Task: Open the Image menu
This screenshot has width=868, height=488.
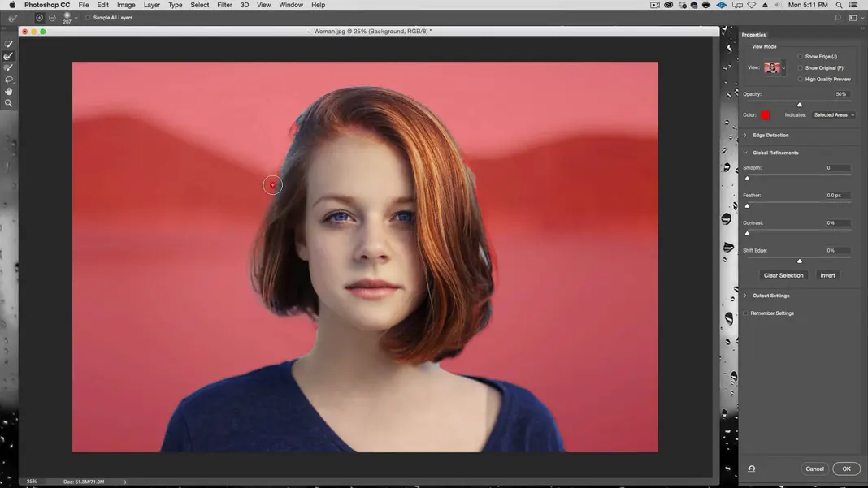Action: pos(126,5)
